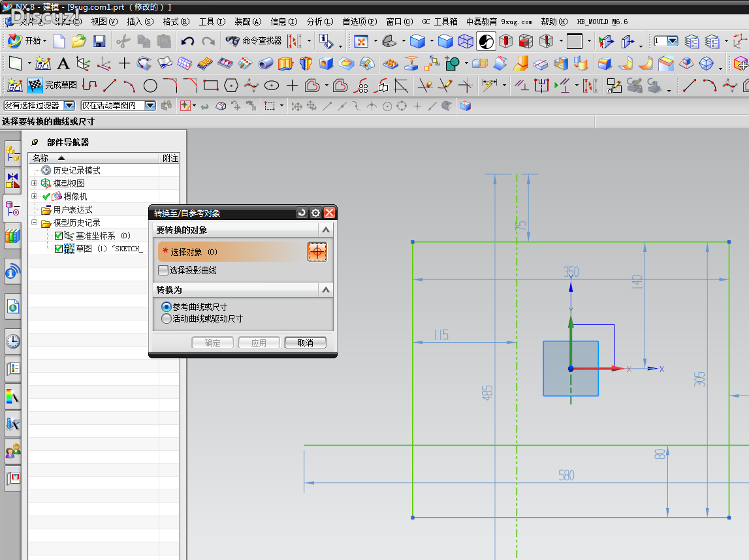Click the wireframe view cube icon

pyautogui.click(x=466, y=42)
